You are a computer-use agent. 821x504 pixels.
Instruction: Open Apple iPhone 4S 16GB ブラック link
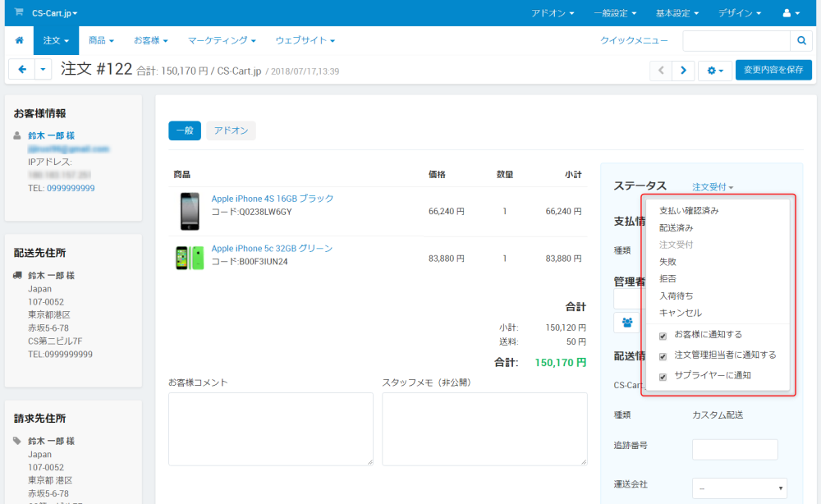[x=273, y=199]
